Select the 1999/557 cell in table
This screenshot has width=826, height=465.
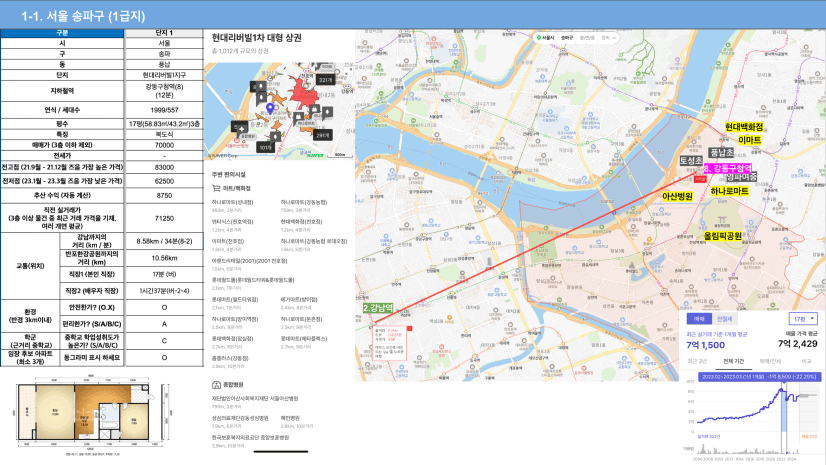(x=164, y=110)
